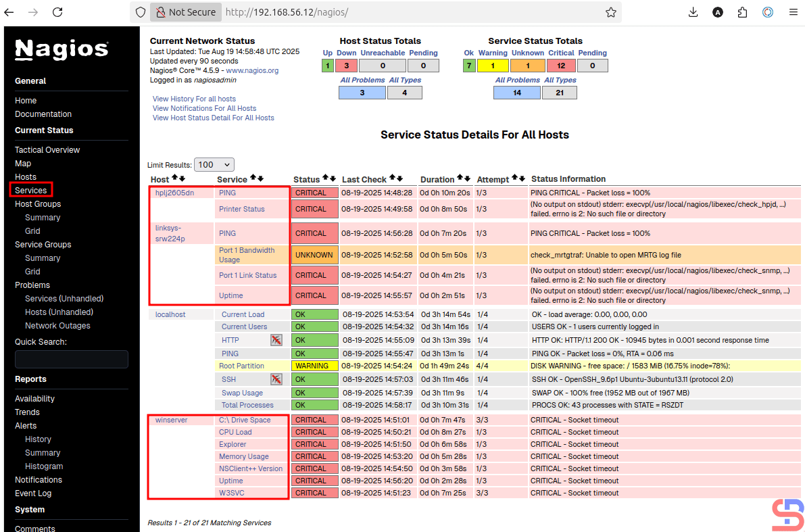This screenshot has width=805, height=532.
Task: Click the Critical count 12 in Service Totals
Action: pyautogui.click(x=561, y=66)
